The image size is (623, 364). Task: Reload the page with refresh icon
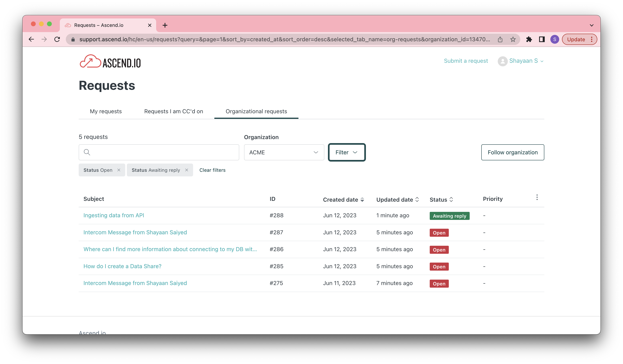pos(57,39)
